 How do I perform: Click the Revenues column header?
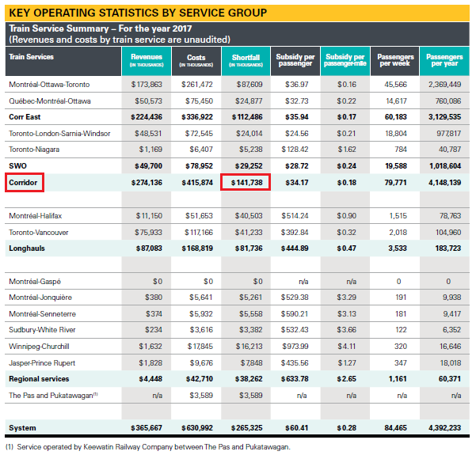coord(147,60)
